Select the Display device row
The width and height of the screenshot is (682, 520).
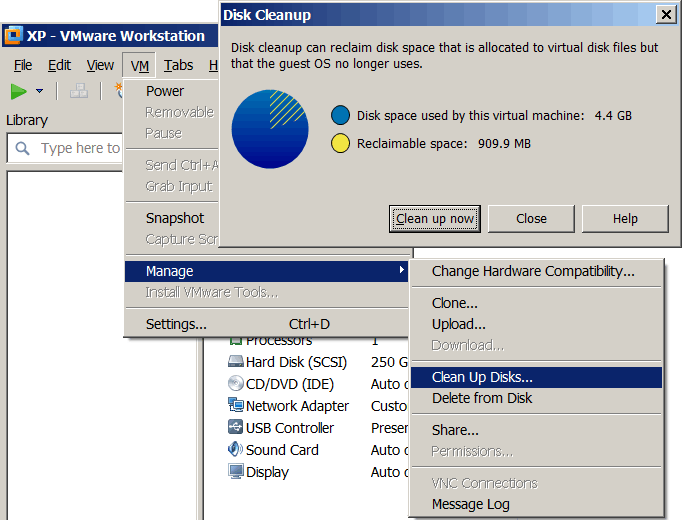(x=318, y=472)
